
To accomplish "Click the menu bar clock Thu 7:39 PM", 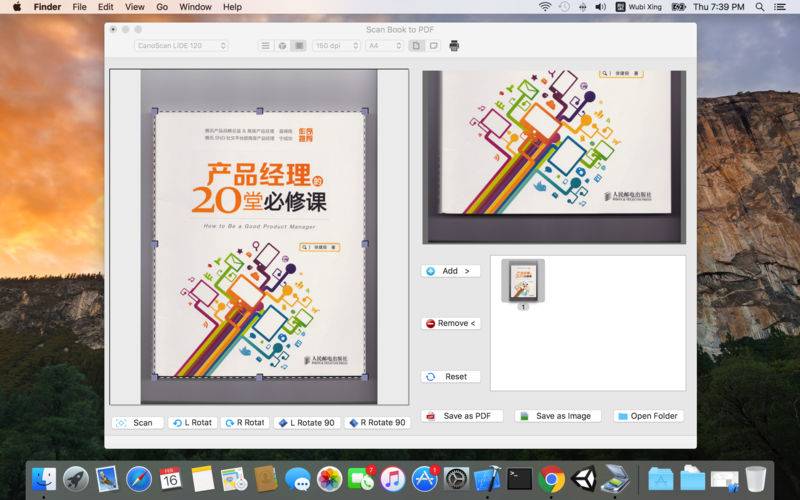I will (718, 7).
